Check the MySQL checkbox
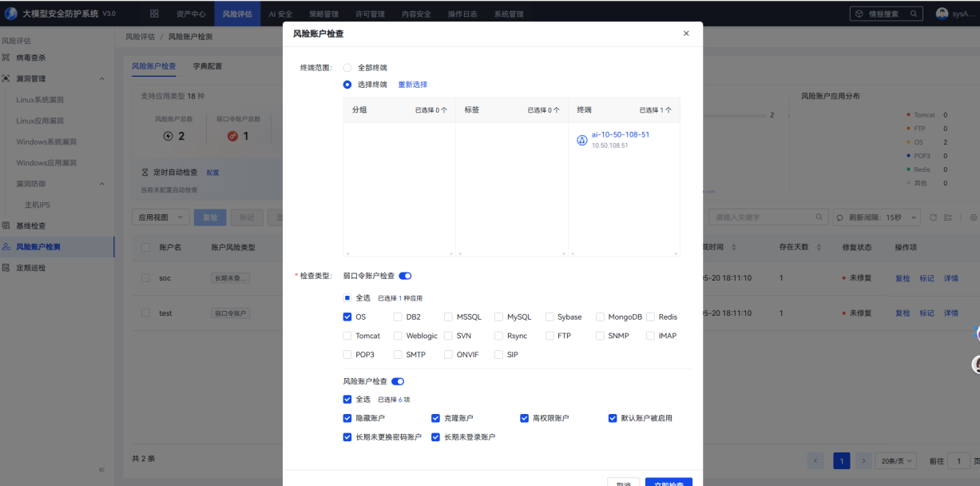 coord(499,317)
